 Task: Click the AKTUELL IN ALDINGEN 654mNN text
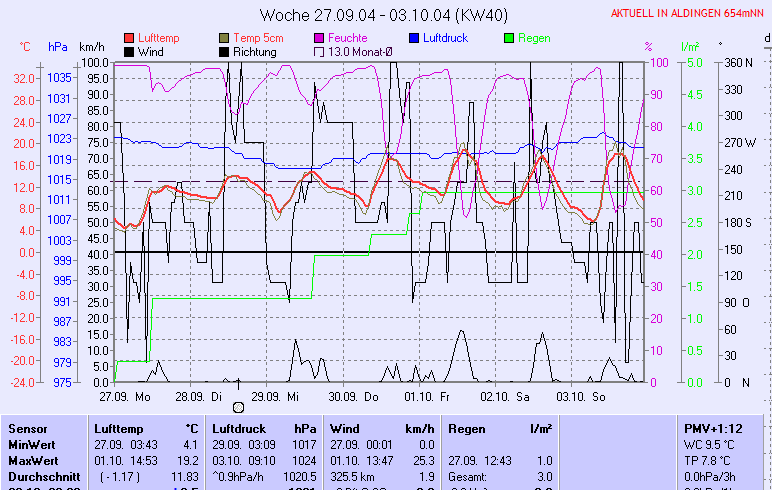[x=689, y=14]
